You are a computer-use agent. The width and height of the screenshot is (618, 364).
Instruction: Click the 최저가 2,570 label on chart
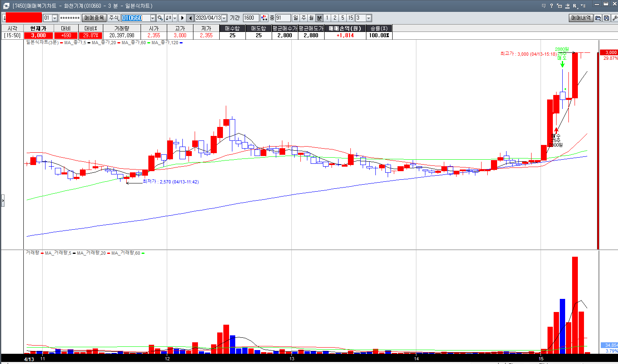[x=170, y=182]
